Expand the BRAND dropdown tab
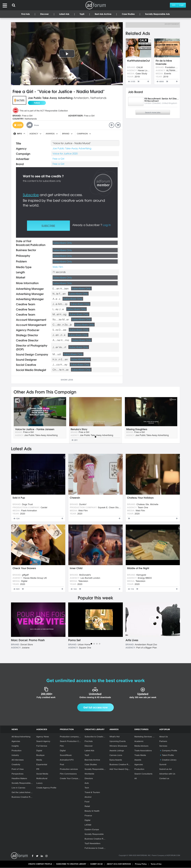This screenshot has width=191, height=868. click(67, 133)
